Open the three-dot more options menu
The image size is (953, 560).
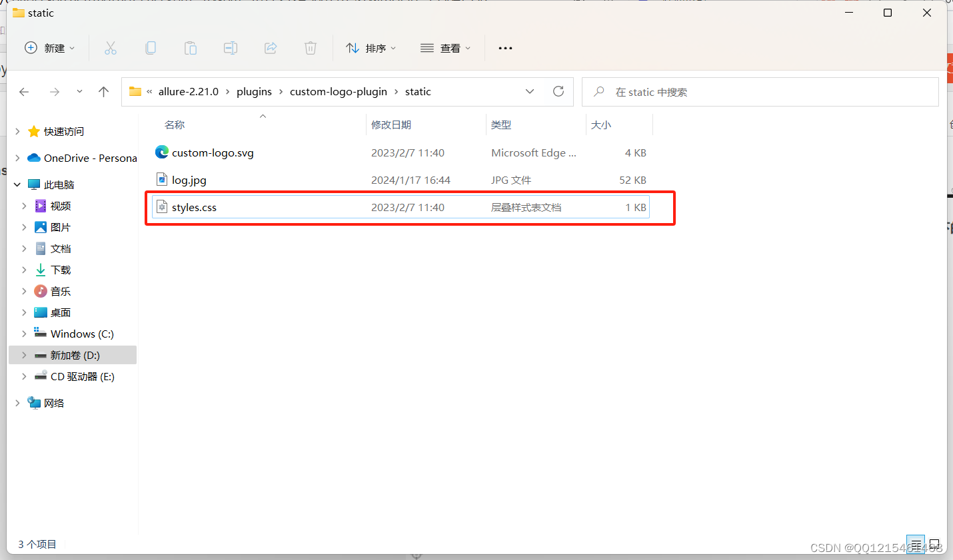pyautogui.click(x=505, y=48)
